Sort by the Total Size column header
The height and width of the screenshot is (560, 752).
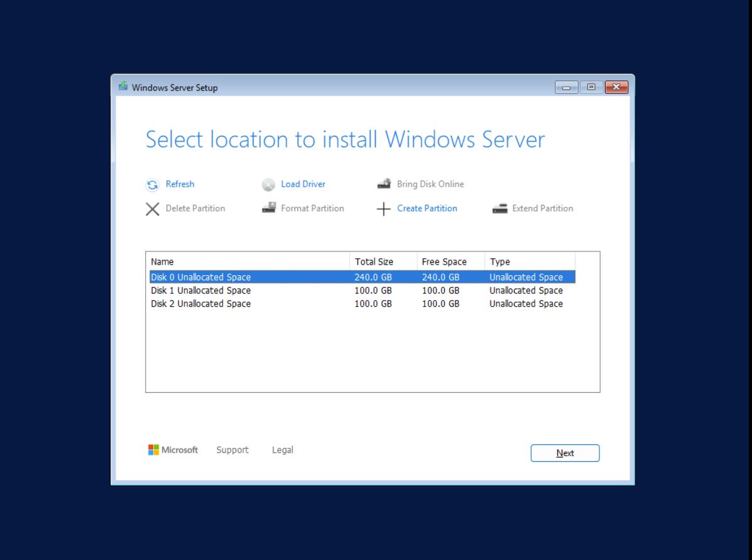384,261
